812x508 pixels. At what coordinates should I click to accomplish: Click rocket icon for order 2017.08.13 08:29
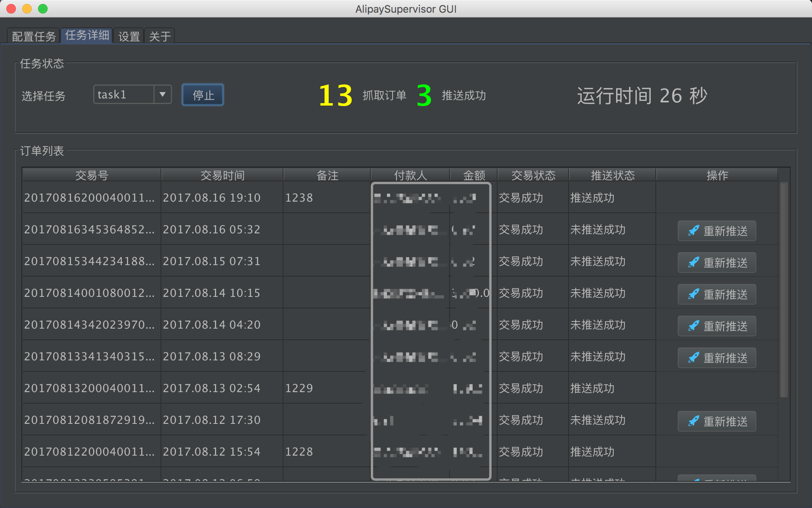click(693, 358)
